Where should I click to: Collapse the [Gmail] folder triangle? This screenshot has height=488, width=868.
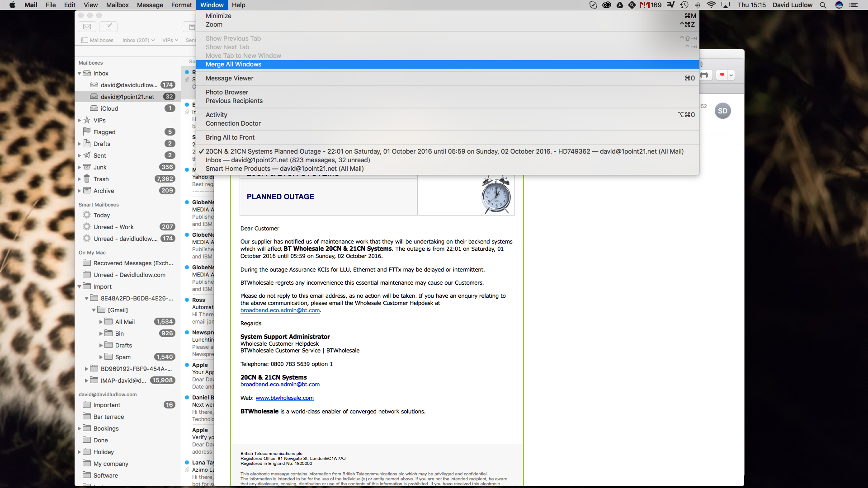click(x=94, y=310)
